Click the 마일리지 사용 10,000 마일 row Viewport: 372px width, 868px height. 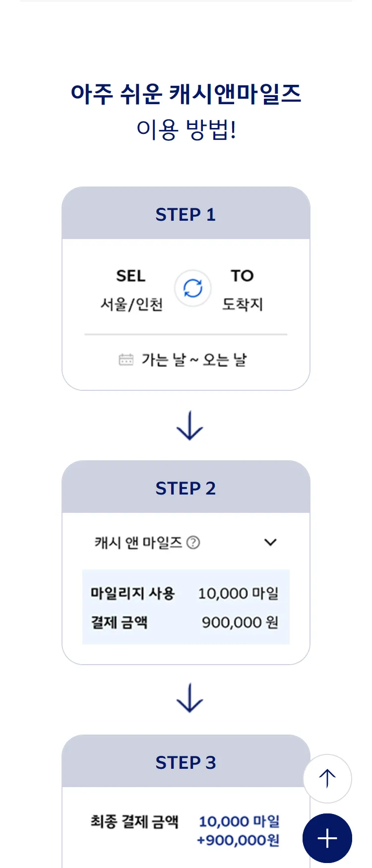(x=186, y=593)
